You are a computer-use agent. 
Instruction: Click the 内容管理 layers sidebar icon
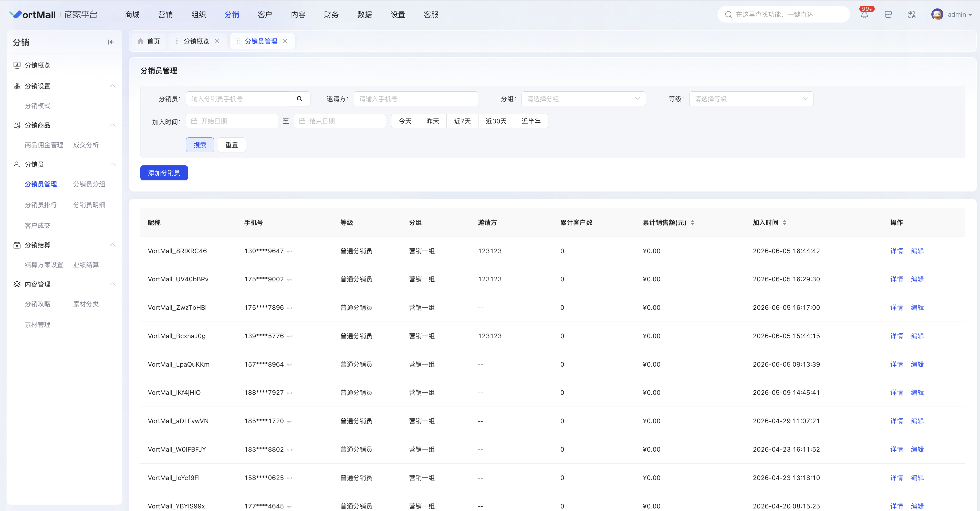coord(17,284)
